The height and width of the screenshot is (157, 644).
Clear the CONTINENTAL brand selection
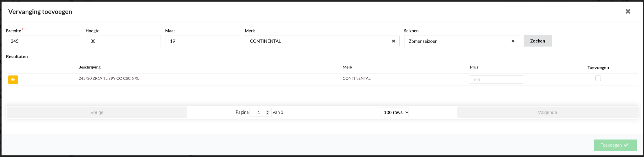(393, 41)
